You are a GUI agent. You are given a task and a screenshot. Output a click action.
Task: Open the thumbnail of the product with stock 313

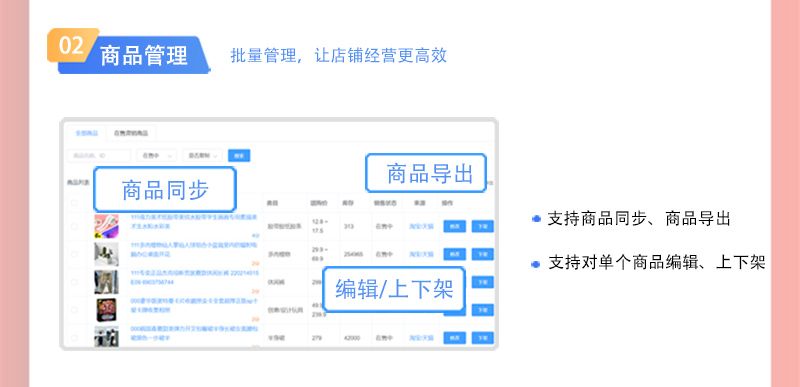point(107,226)
